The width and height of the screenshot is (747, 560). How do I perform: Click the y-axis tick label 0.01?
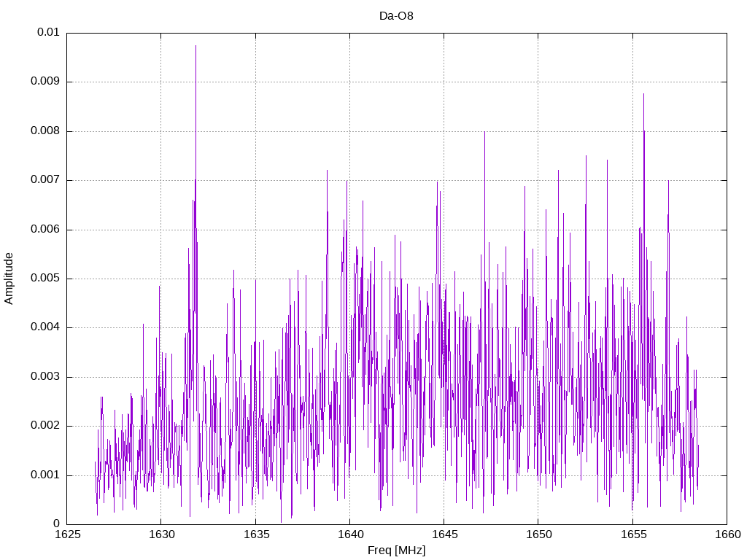(x=48, y=32)
